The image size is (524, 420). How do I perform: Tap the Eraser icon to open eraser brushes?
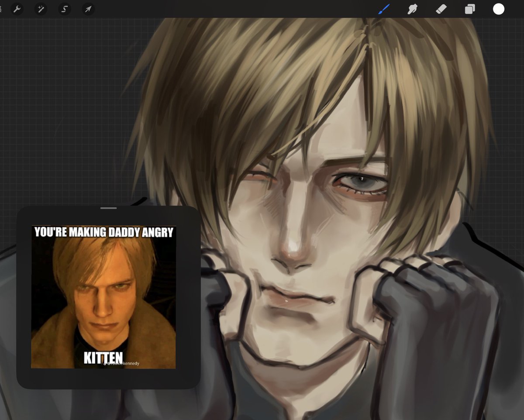441,9
